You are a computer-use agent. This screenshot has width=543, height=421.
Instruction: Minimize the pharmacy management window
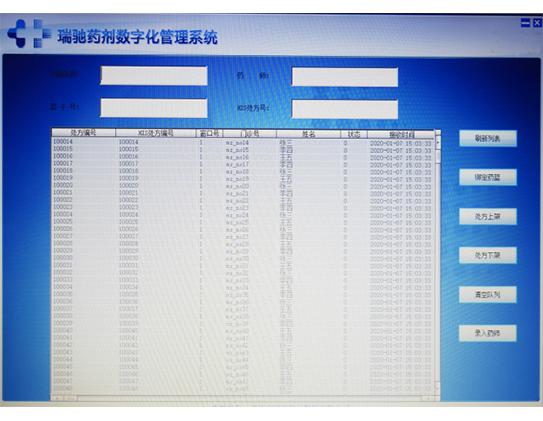click(x=525, y=23)
